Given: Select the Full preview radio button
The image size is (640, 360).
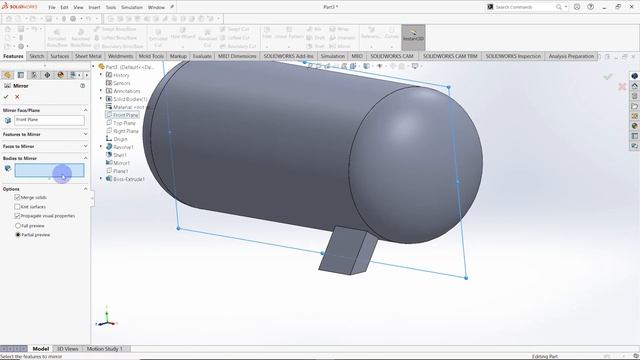Looking at the screenshot, I should 18,225.
